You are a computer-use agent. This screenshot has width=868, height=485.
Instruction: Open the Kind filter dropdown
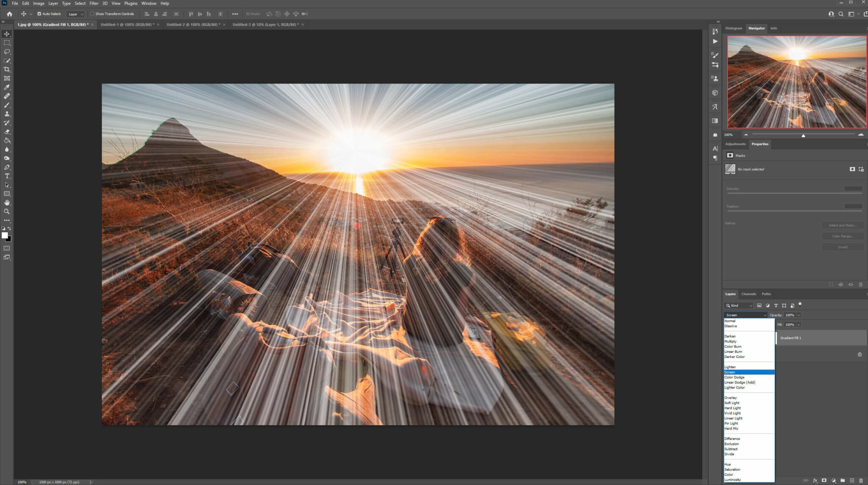739,305
